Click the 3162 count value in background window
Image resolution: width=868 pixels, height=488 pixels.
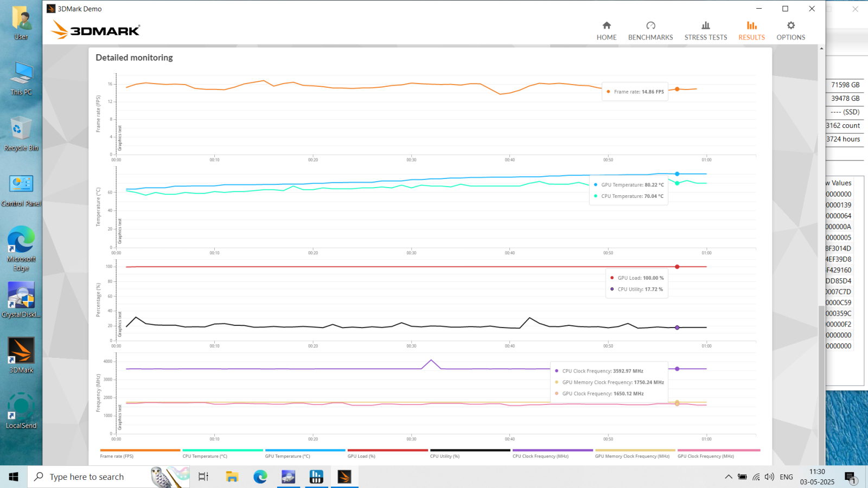click(844, 125)
